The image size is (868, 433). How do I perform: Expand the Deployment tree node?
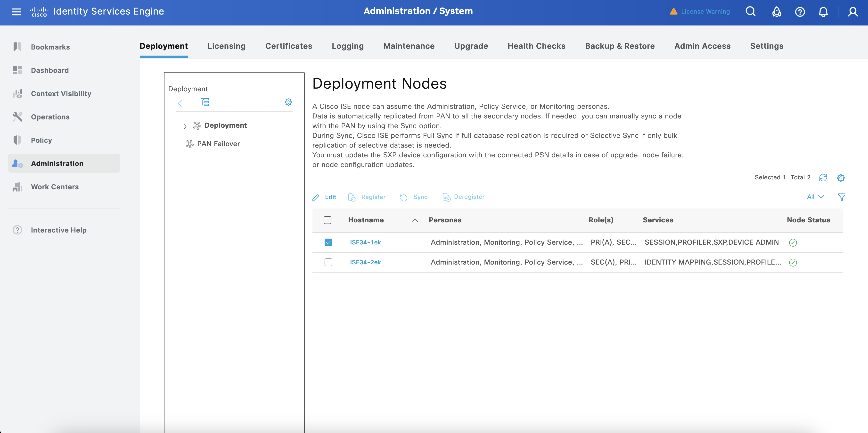(x=185, y=126)
